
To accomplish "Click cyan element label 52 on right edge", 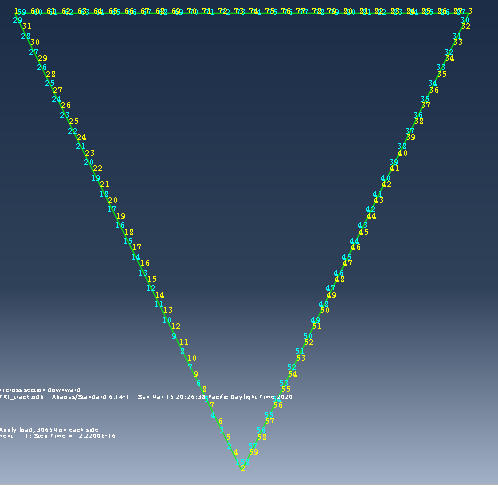I will click(x=292, y=367).
